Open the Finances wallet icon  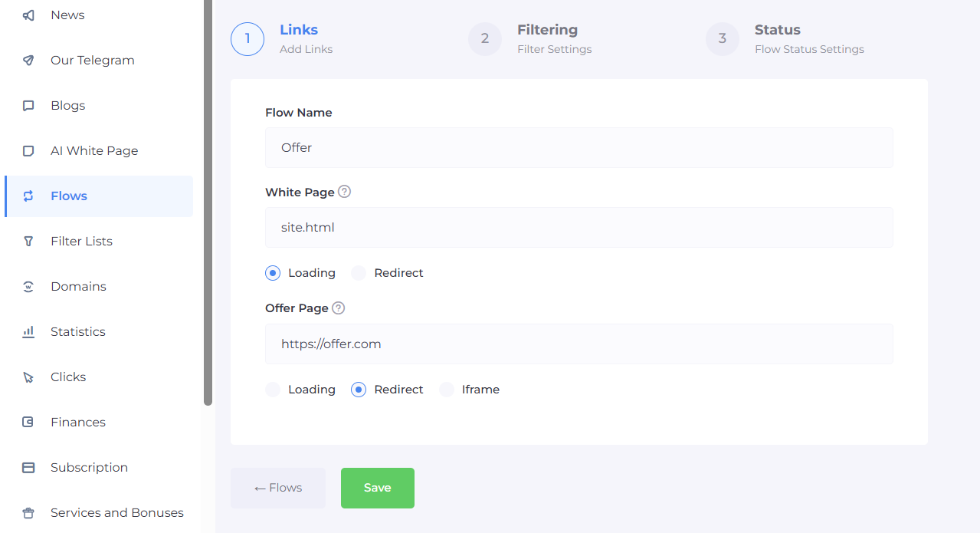pos(28,423)
